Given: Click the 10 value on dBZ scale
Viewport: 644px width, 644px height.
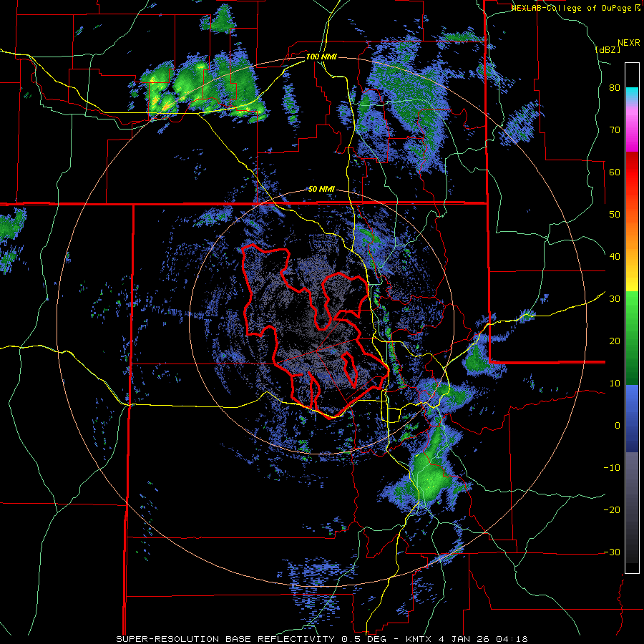Looking at the screenshot, I should [x=615, y=384].
